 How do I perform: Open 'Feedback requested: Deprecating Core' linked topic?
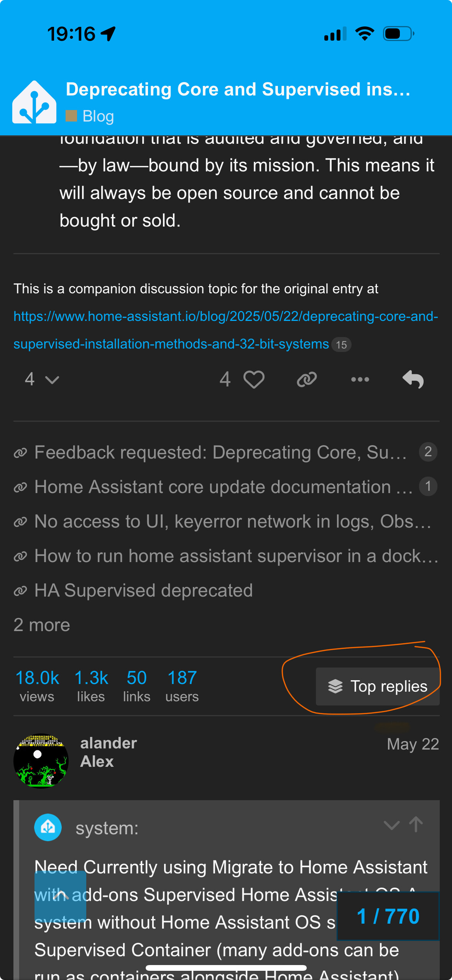(x=220, y=452)
